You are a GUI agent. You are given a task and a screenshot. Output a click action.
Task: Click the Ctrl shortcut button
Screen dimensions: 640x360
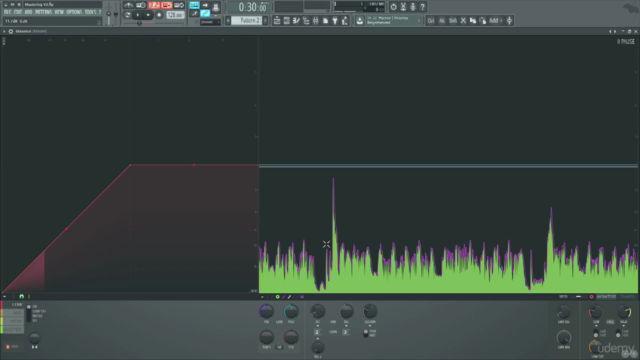point(431,20)
